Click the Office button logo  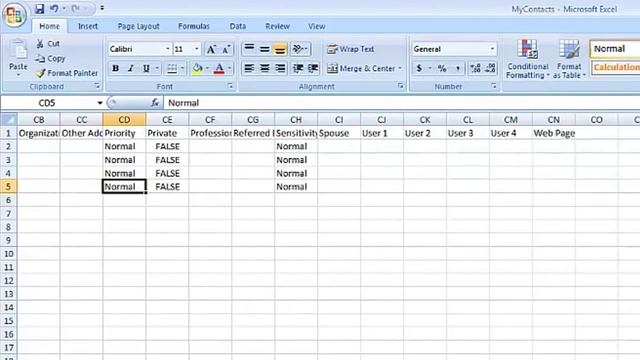coord(14,15)
